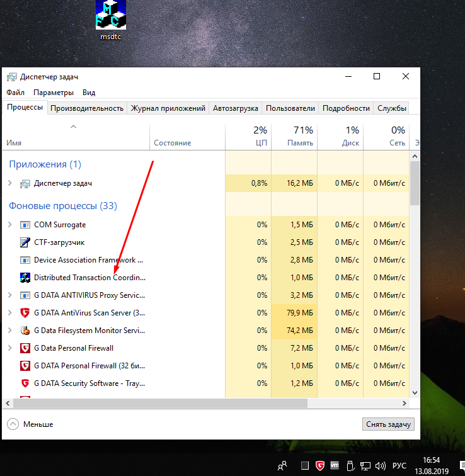Click the horizontal scrollbar thumb
465x476 pixels.
click(160, 403)
